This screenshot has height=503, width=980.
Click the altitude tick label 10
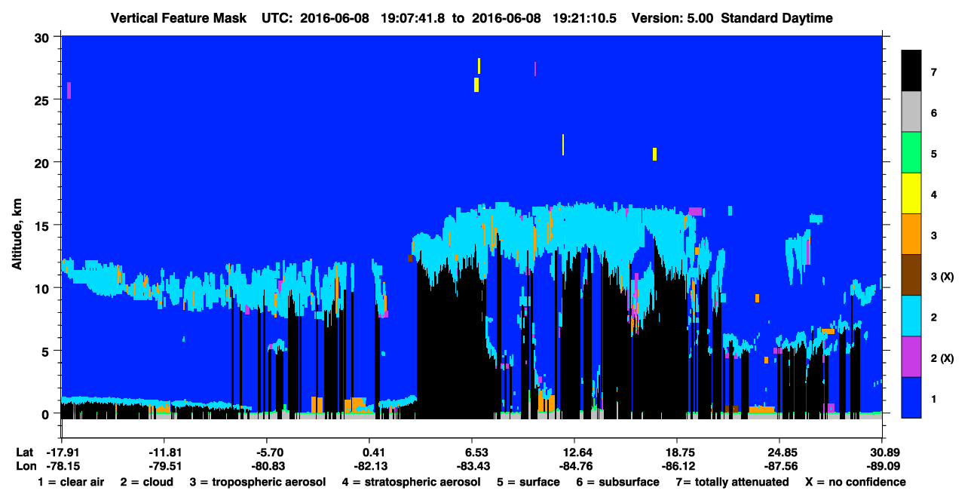44,288
